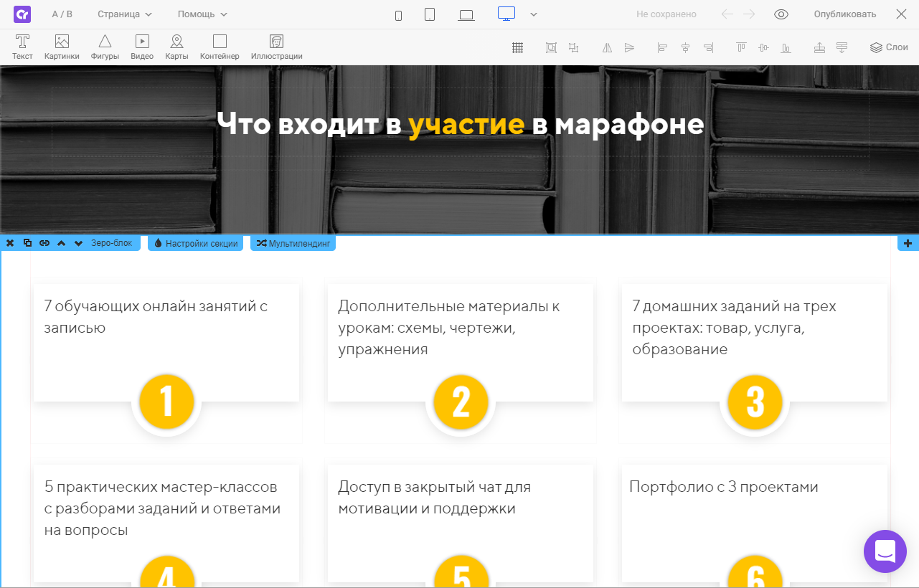
Task: Click the Контейнер container tool
Action: [220, 47]
